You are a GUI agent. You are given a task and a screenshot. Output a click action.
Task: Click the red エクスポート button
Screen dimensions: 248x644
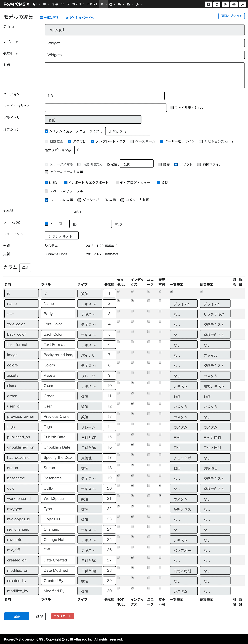[62, 616]
